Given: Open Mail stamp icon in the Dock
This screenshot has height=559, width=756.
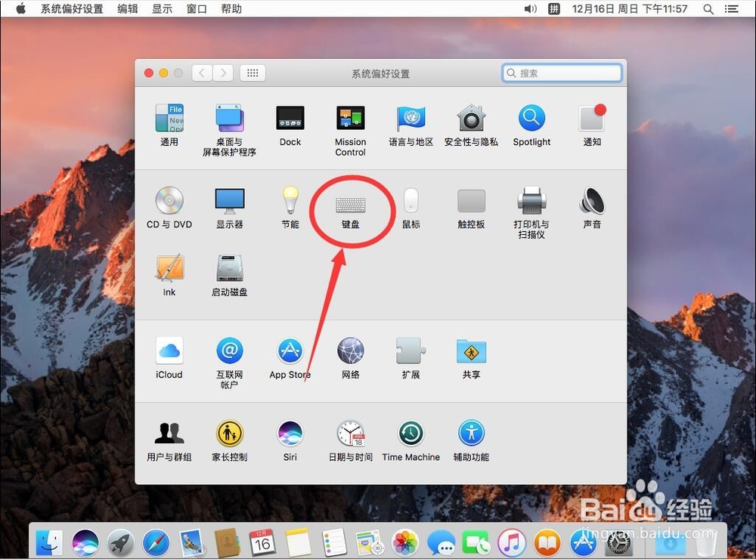Looking at the screenshot, I should coord(192,542).
